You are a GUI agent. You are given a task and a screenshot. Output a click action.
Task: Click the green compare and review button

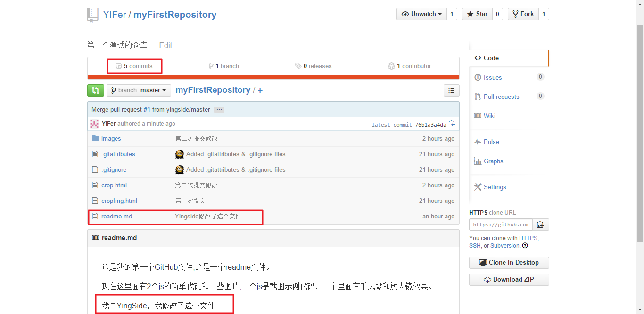(x=96, y=90)
